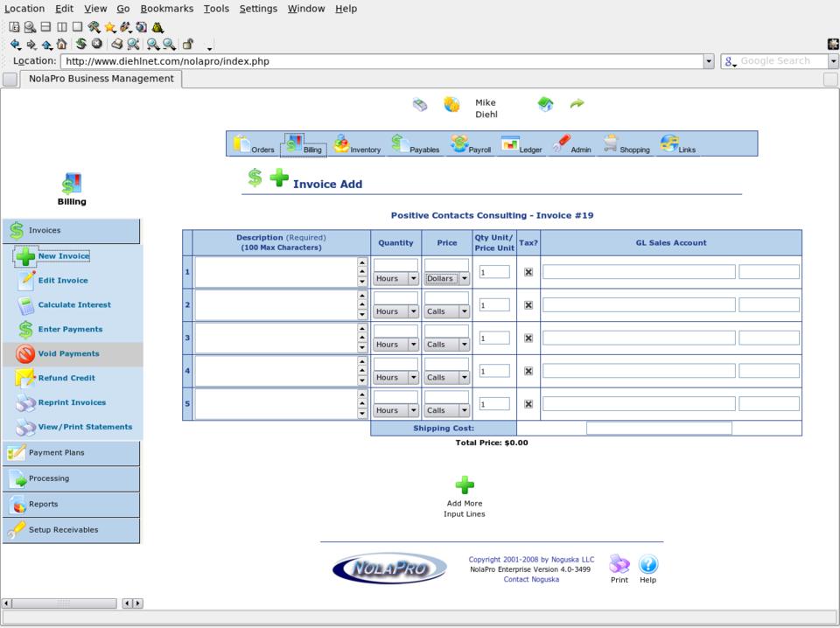Open the Bookmarks menu
This screenshot has width=840, height=628.
click(x=166, y=9)
